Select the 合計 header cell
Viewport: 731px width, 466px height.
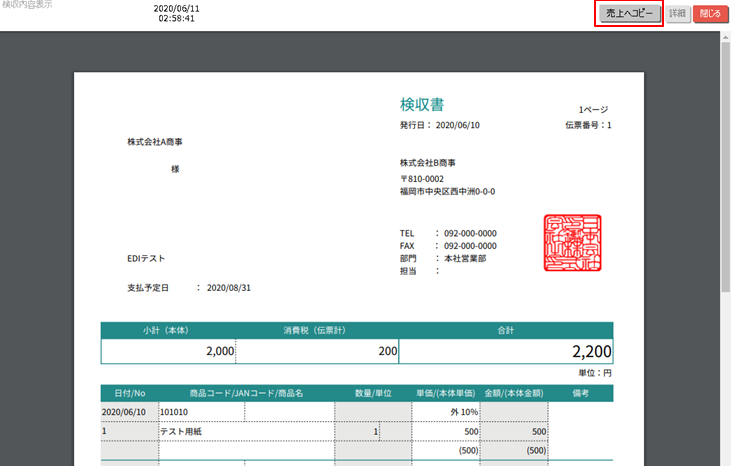coord(505,330)
